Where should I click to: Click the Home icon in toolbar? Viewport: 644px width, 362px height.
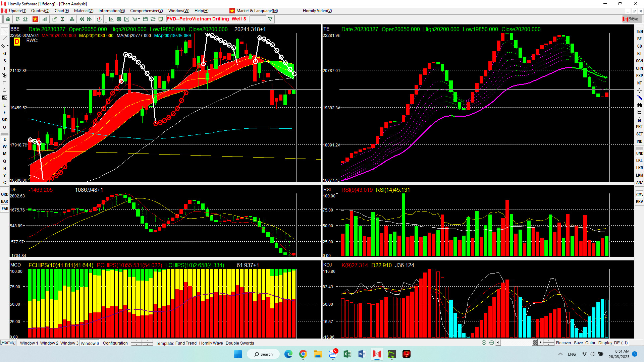point(8,19)
